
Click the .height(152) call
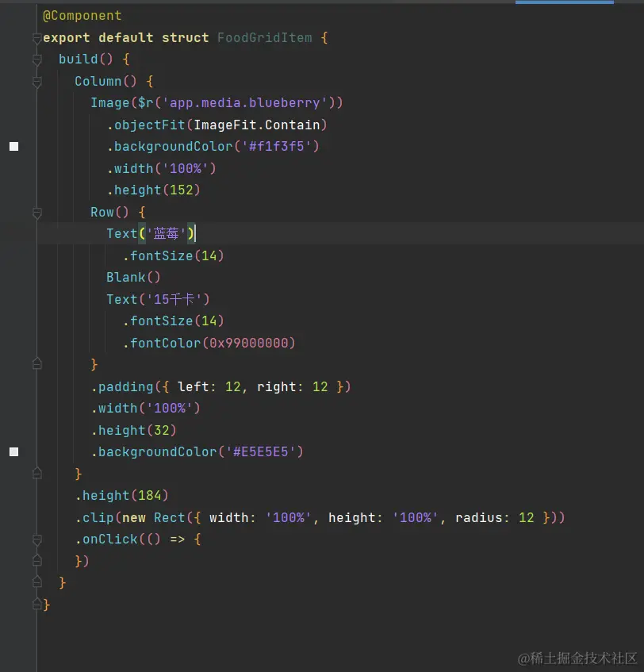pyautogui.click(x=153, y=190)
